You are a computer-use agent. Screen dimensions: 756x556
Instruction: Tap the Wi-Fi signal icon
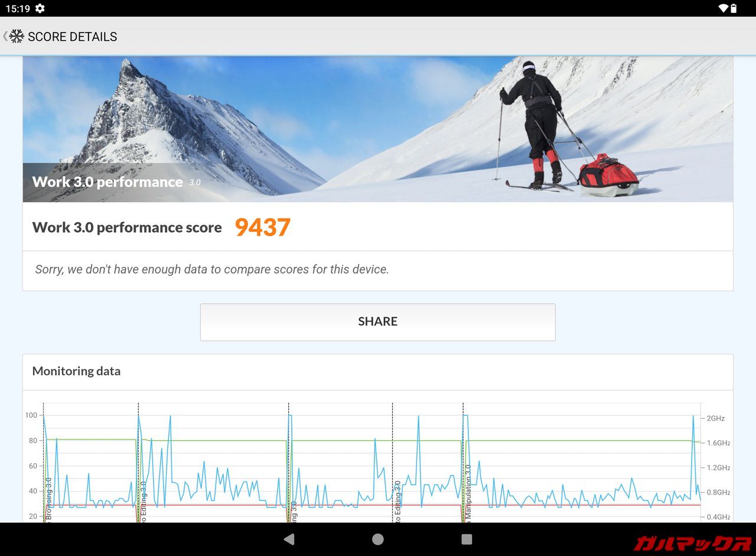pos(723,8)
